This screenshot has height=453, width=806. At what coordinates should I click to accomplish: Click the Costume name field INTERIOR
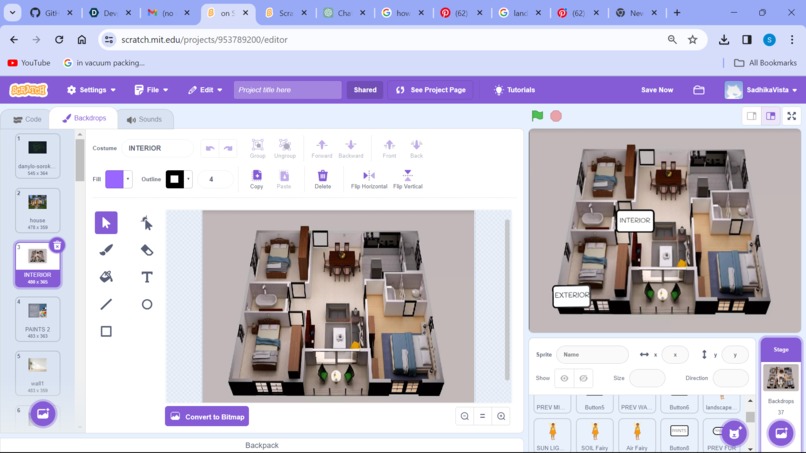157,148
